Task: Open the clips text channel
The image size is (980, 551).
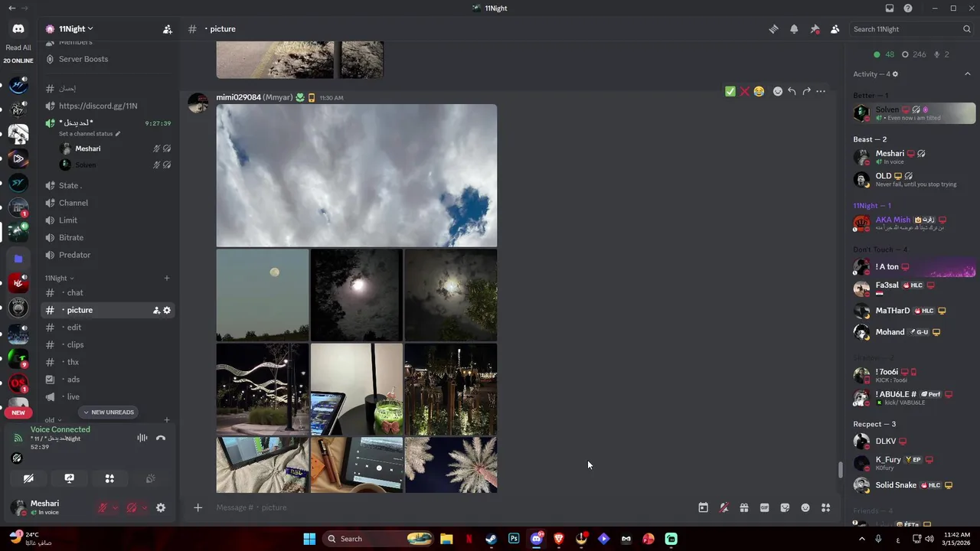Action: [x=109, y=344]
